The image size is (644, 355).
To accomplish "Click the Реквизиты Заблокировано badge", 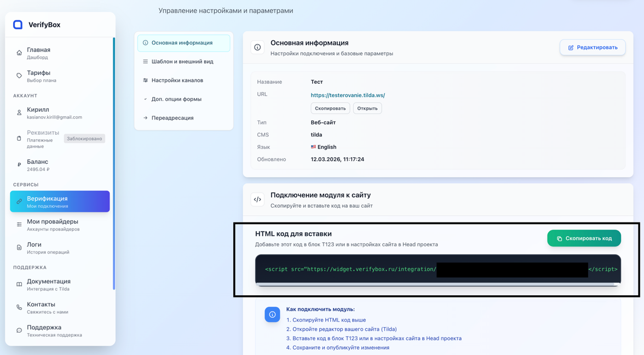I will 84,139.
